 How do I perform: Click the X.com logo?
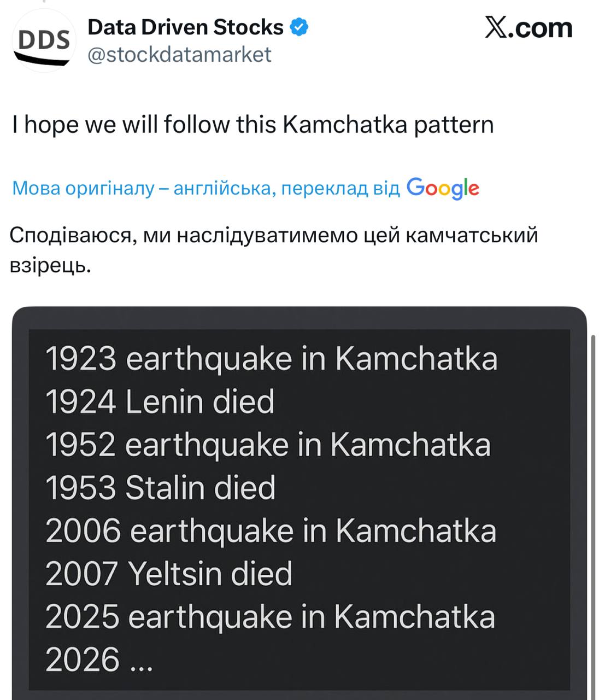point(528,28)
